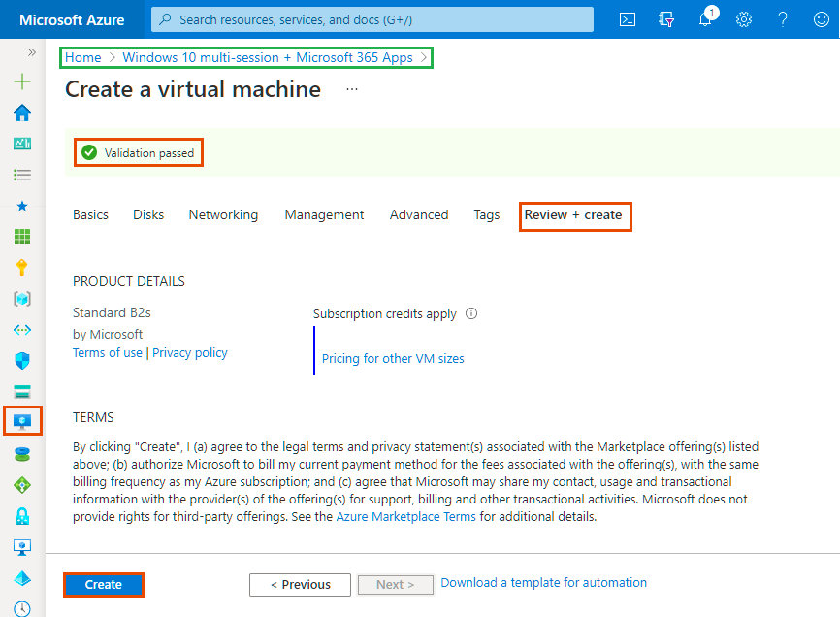840x617 pixels.
Task: Open the green diamond load balancer icon
Action: point(22,485)
